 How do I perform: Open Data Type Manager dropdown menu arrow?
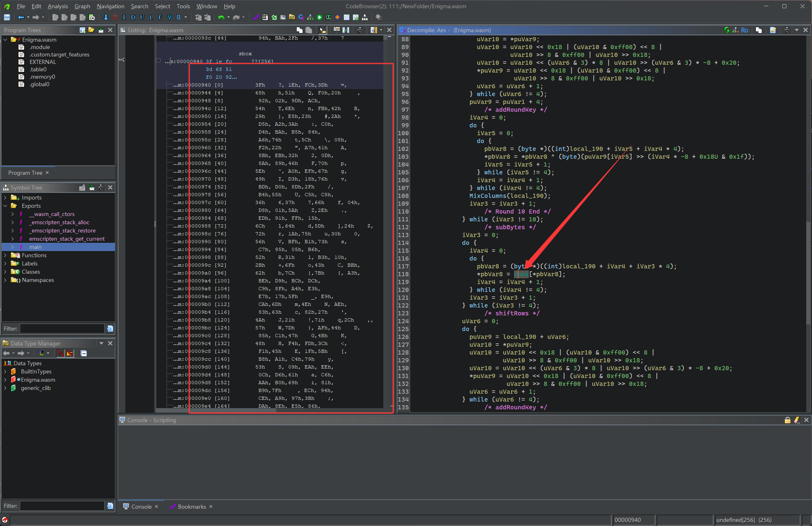tap(101, 343)
